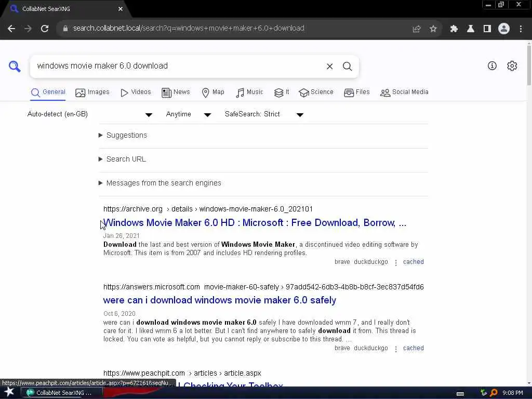
Task: Open the Anytime time range dropdown
Action: point(188,114)
